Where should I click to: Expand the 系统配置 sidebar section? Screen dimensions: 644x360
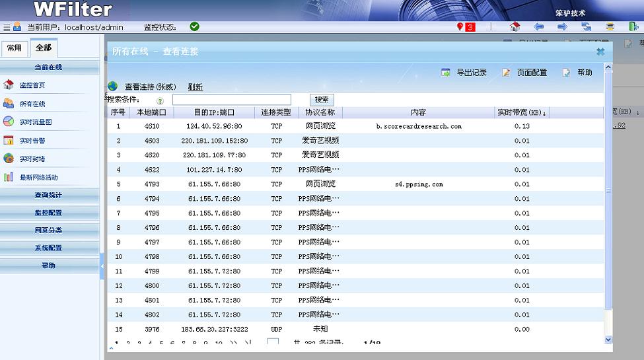pos(49,248)
